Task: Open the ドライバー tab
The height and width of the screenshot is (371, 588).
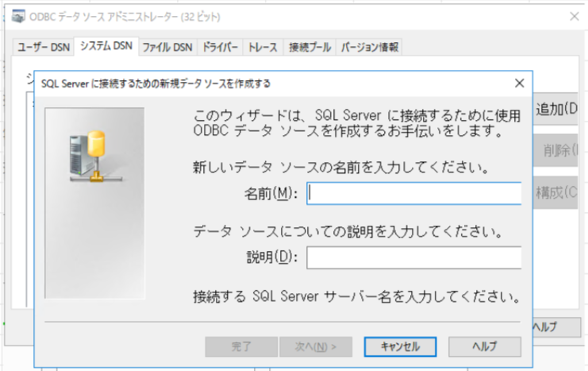Action: [220, 47]
